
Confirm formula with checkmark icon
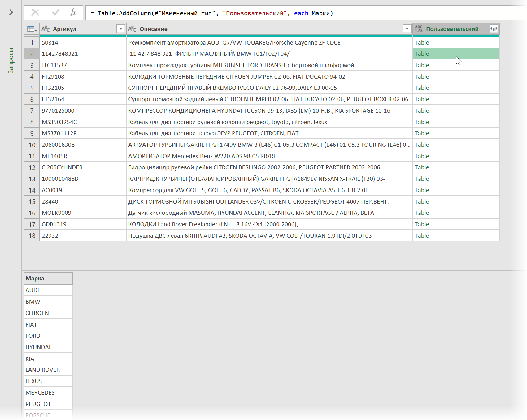pyautogui.click(x=56, y=12)
